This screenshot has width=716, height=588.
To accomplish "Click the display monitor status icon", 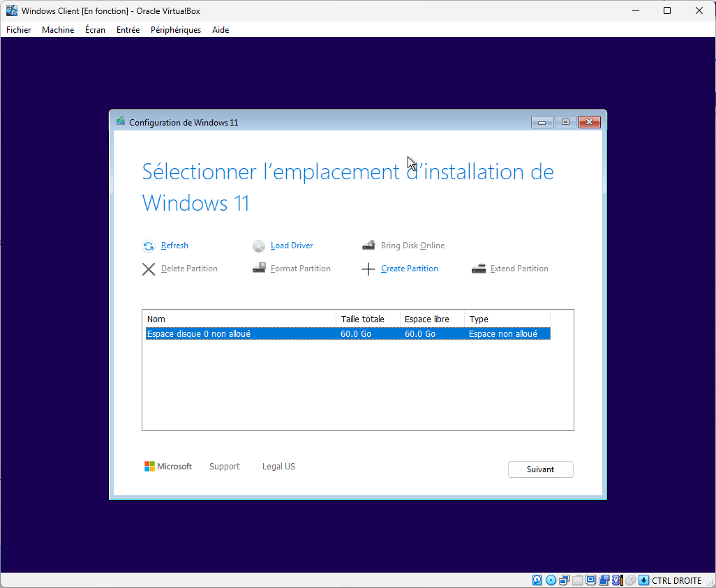I will [591, 580].
